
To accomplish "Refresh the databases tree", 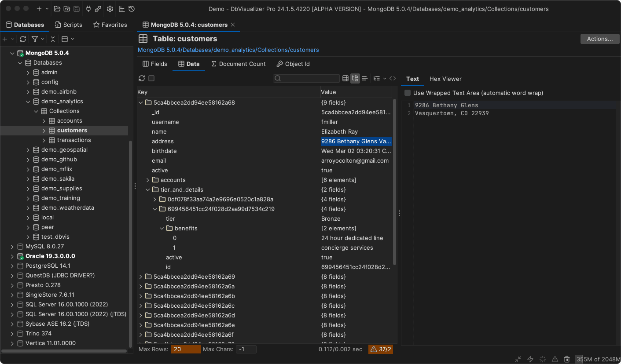I will (x=23, y=39).
